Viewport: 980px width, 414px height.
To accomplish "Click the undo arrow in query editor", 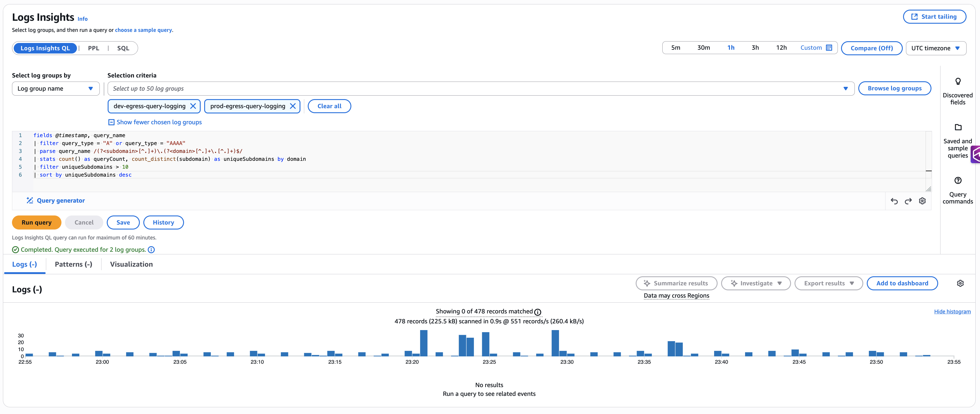I will (x=894, y=201).
